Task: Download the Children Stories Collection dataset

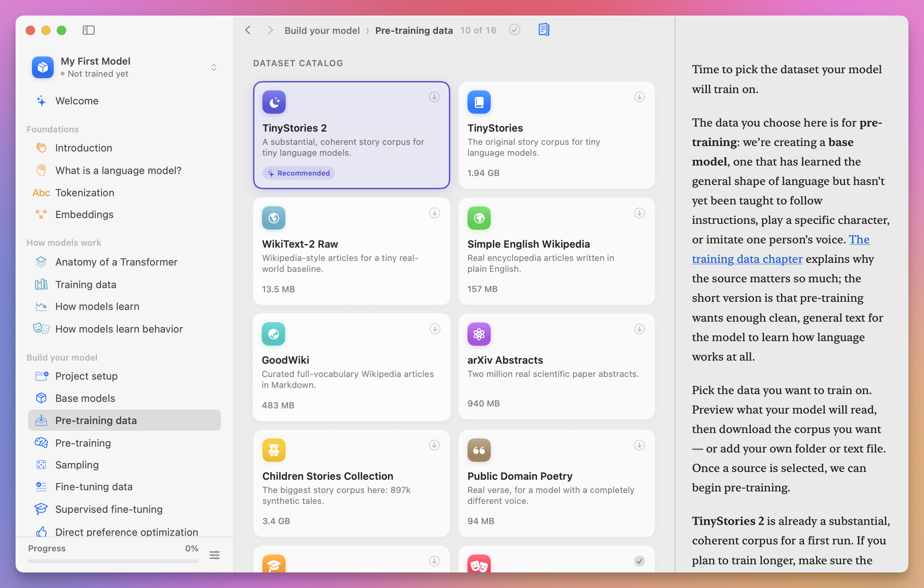Action: 434,445
